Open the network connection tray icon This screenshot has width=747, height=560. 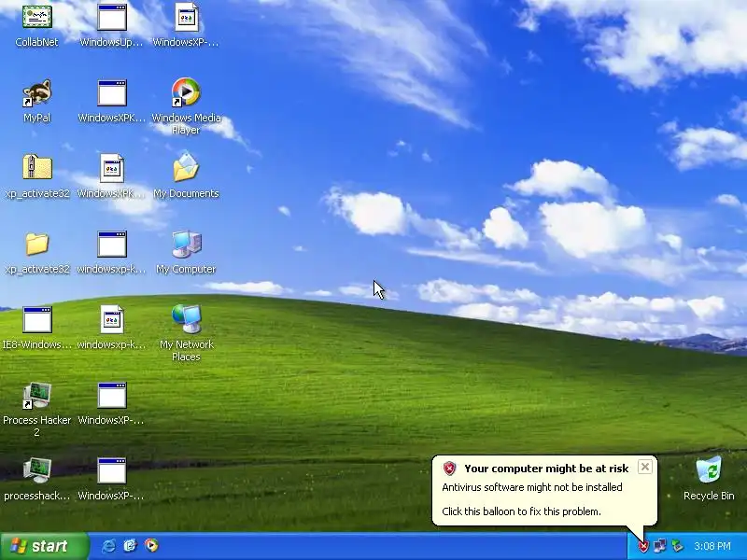pos(660,546)
